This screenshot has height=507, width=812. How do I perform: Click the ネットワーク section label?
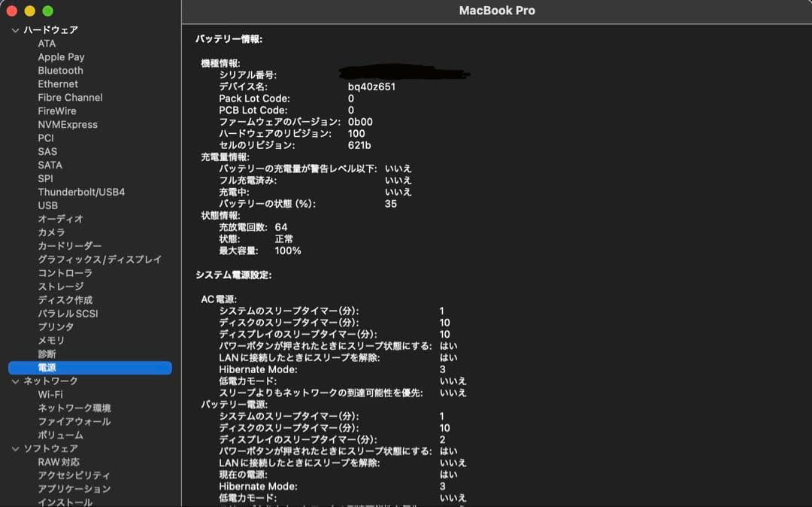(x=50, y=381)
